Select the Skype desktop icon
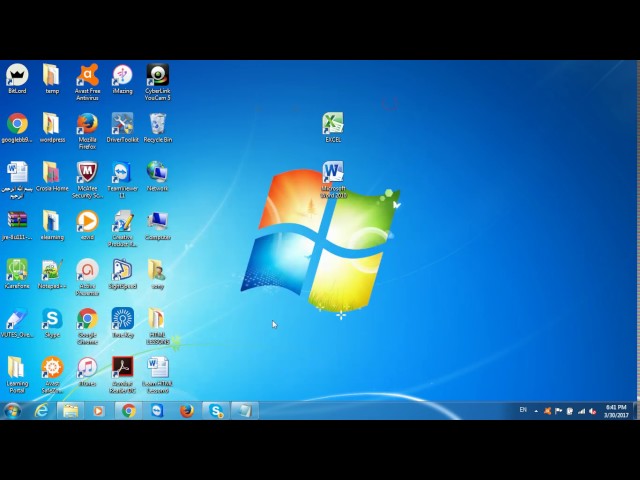Viewport: 640px width, 480px height. point(52,319)
